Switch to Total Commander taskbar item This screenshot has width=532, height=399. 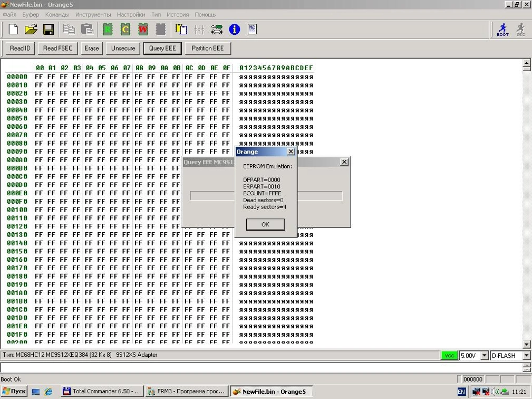pyautogui.click(x=102, y=392)
